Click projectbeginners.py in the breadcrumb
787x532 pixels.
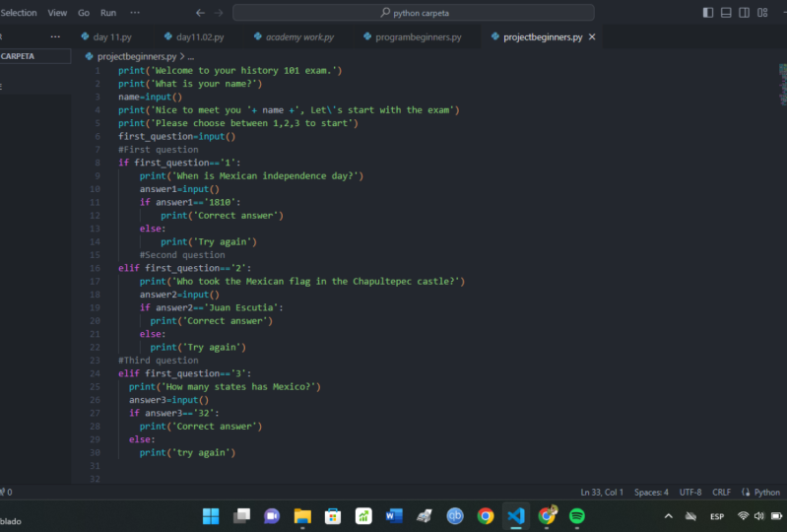tap(137, 56)
